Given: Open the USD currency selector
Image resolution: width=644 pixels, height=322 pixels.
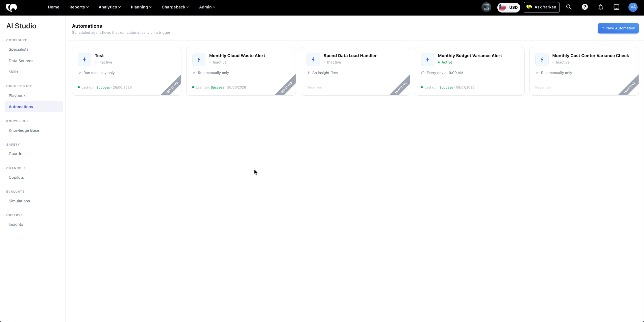Looking at the screenshot, I should point(509,7).
